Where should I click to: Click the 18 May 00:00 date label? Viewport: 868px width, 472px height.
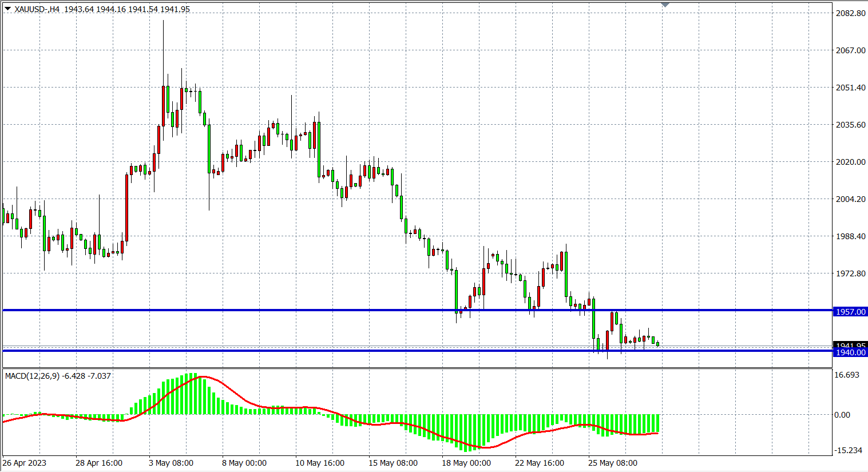click(466, 463)
